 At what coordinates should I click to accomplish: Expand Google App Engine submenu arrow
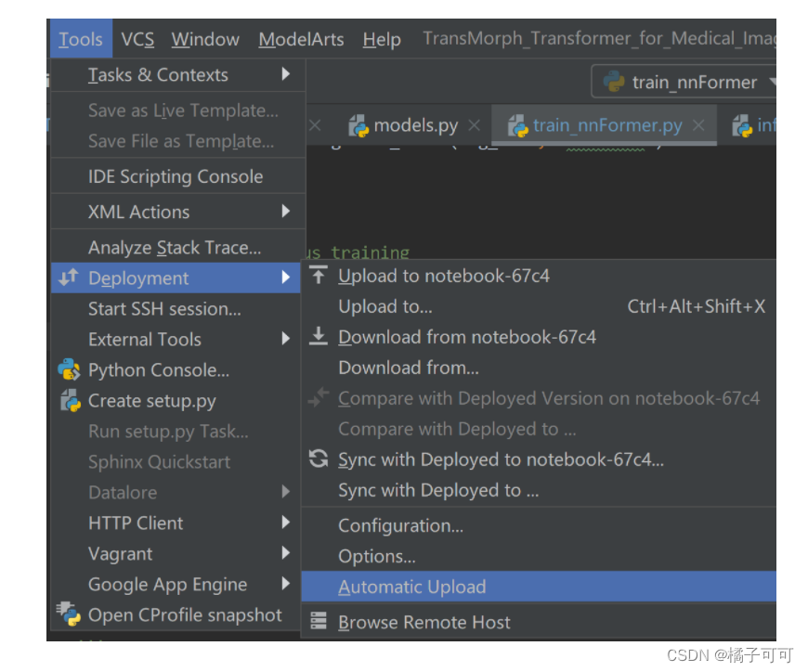[x=285, y=584]
